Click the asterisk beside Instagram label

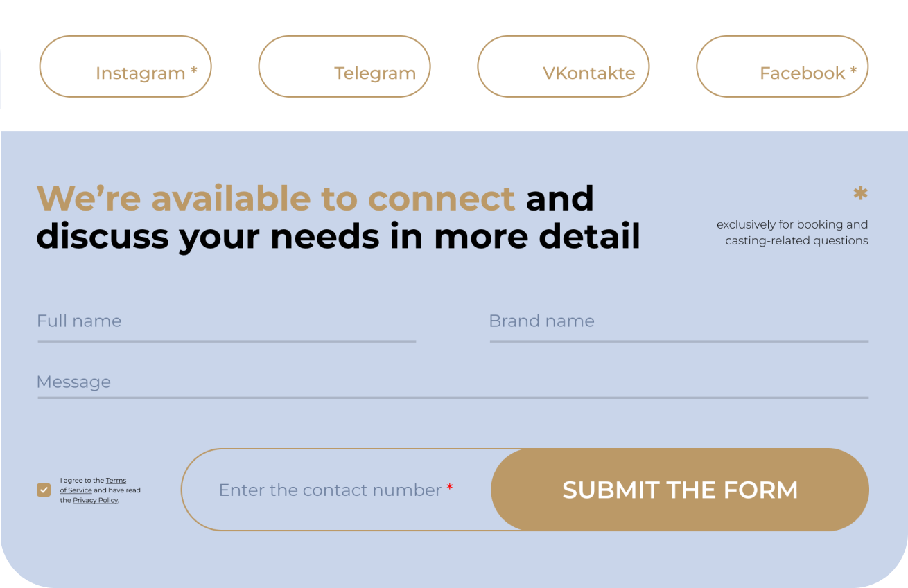pos(194,71)
